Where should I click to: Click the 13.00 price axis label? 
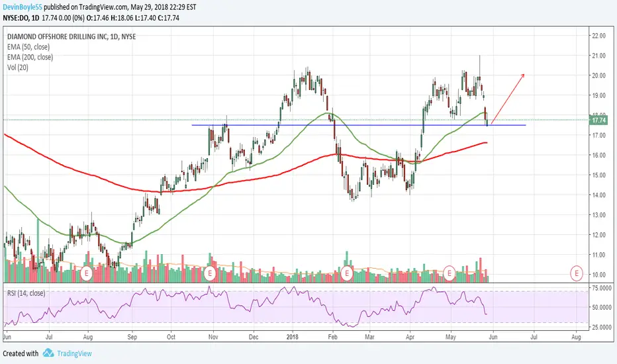tap(599, 215)
